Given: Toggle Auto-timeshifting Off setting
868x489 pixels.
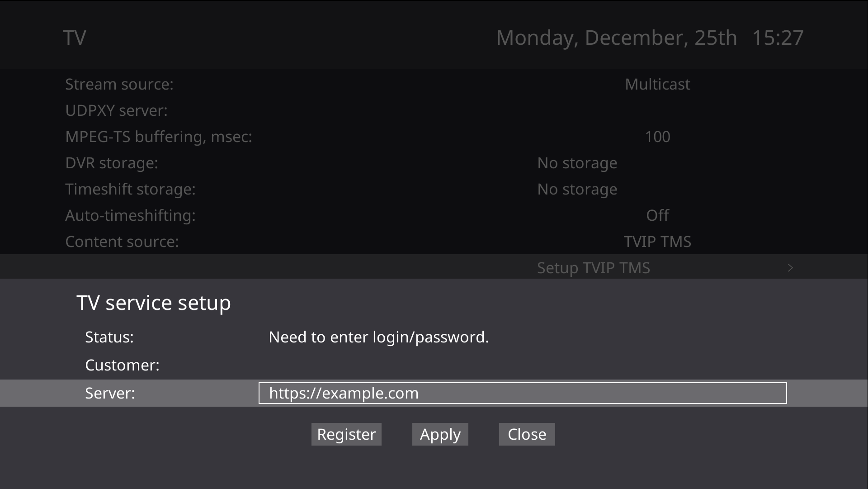Looking at the screenshot, I should tap(657, 215).
